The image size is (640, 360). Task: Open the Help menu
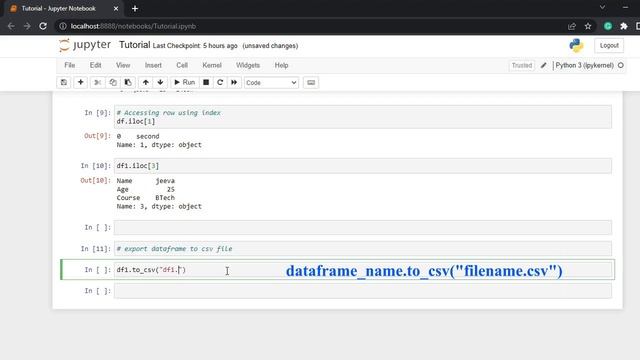(281, 65)
